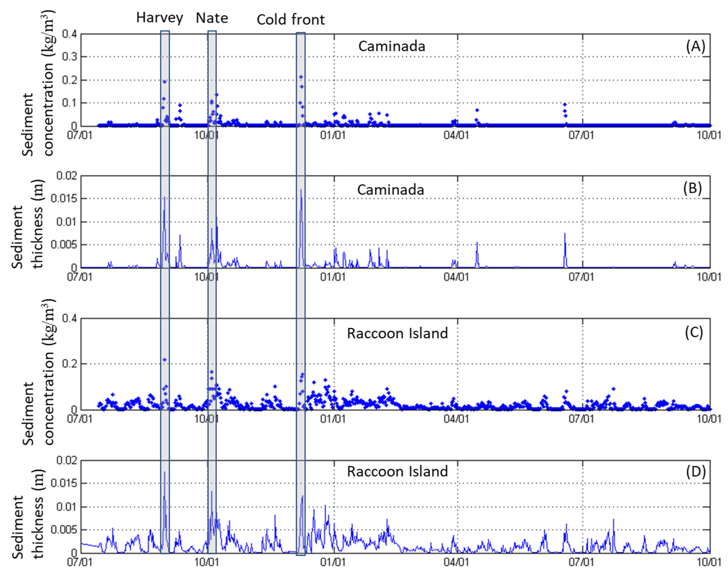Click the highest Cold front data point in panel A
Image resolution: width=728 pixels, height=574 pixels.
pos(301,77)
